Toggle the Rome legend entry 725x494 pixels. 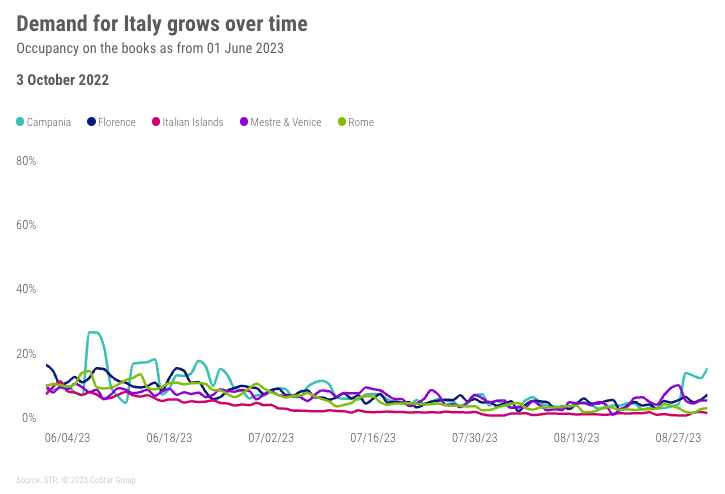(x=361, y=123)
